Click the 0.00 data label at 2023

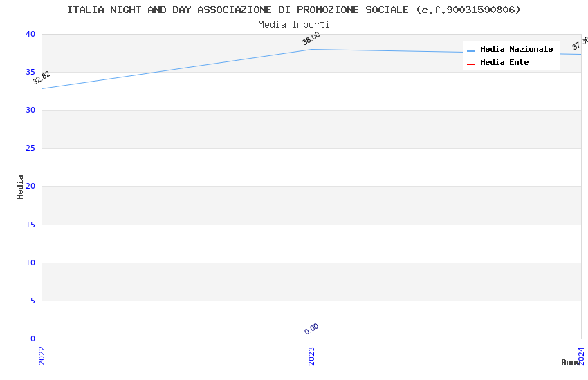click(311, 329)
